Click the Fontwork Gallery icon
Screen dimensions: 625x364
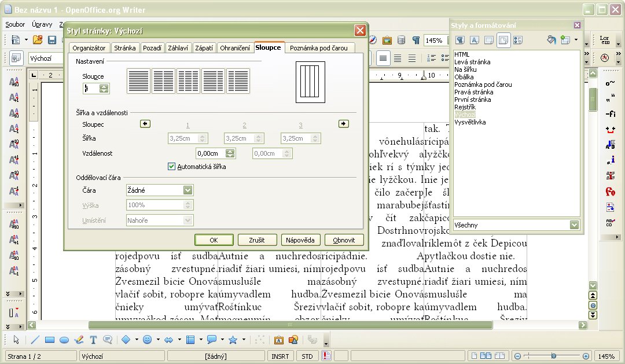pos(278,340)
